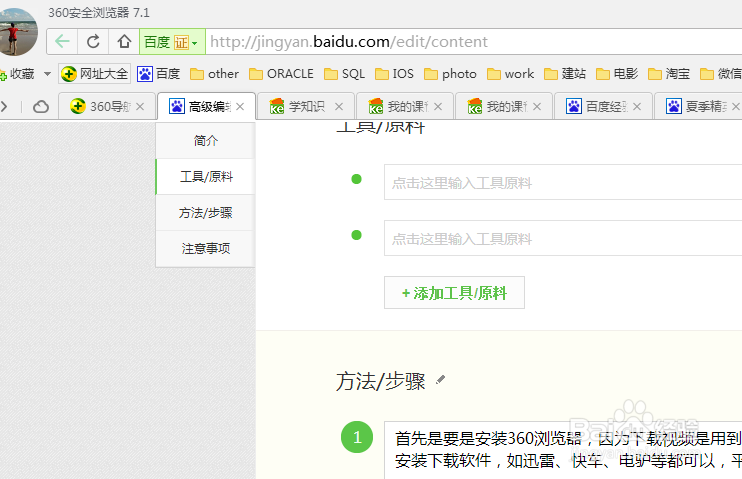Open the 百度 bookmark

(x=159, y=74)
